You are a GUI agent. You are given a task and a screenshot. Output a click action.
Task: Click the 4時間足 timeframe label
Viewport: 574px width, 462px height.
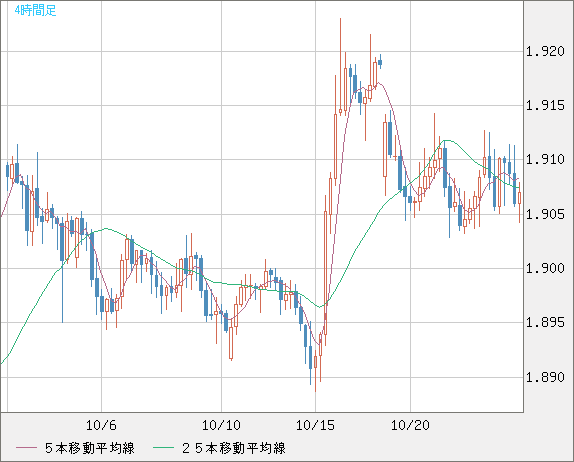(x=35, y=10)
